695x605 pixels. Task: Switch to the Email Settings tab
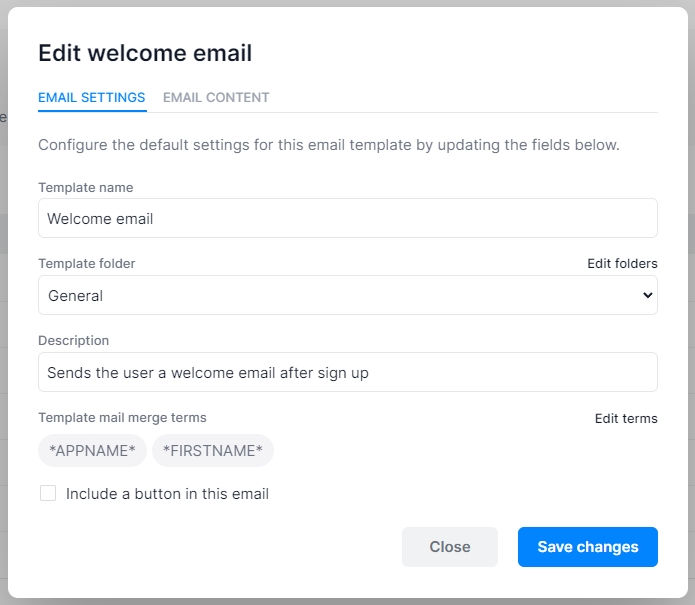tap(91, 98)
